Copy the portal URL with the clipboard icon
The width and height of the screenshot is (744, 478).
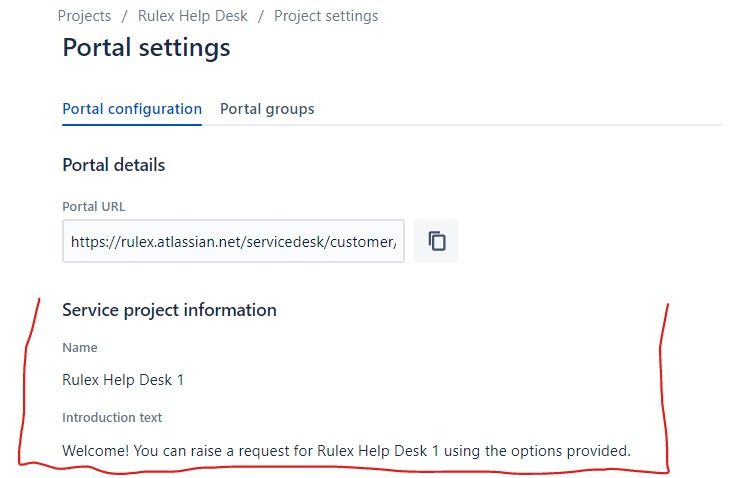coord(436,241)
